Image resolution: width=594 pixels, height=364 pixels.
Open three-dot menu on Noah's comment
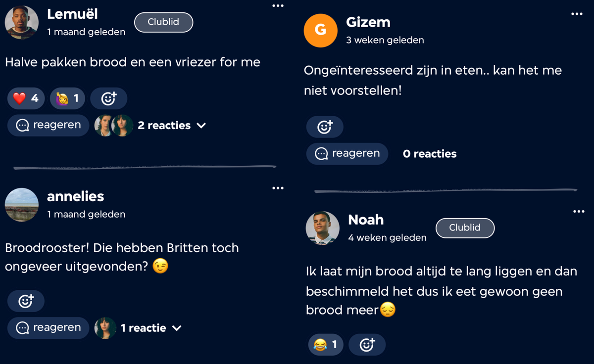[x=579, y=212]
